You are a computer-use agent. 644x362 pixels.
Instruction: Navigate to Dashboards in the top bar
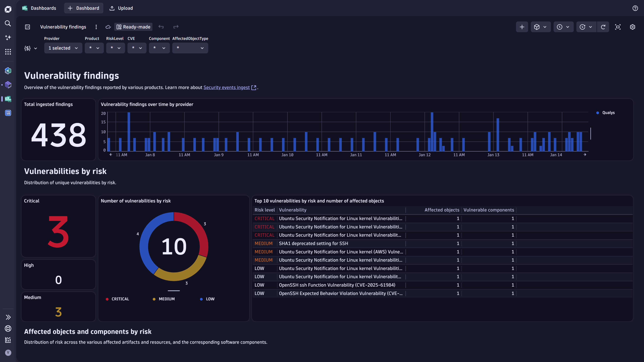[x=43, y=8]
